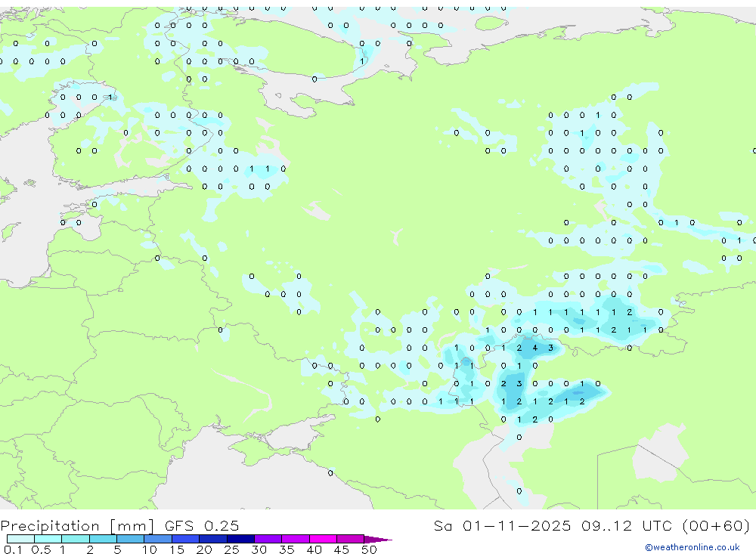Click the "50" legend label
756x554 pixels.
click(x=369, y=549)
